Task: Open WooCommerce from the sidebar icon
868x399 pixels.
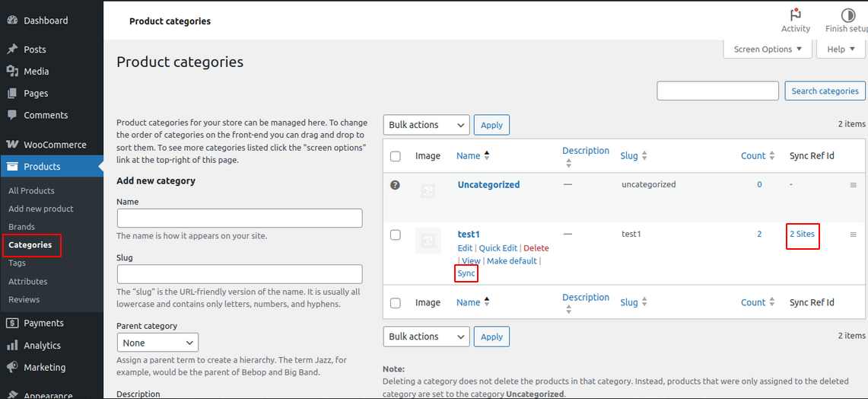Action: click(12, 145)
